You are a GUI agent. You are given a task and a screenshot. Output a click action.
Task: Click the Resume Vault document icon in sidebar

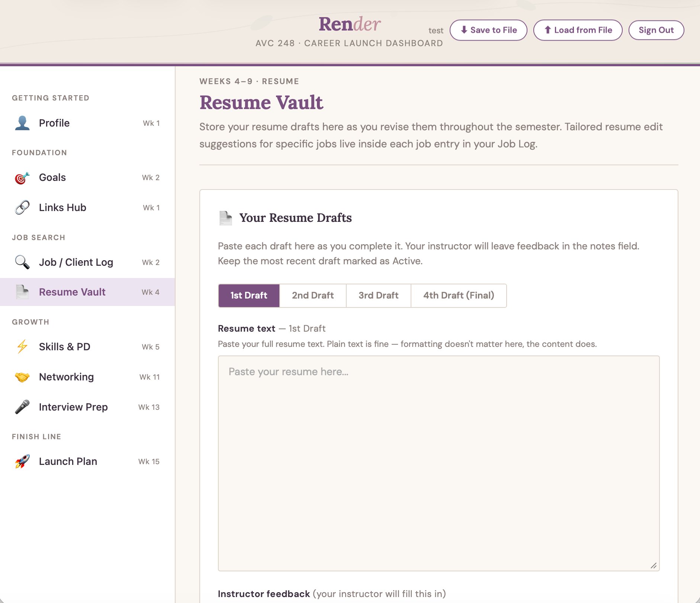coord(22,292)
